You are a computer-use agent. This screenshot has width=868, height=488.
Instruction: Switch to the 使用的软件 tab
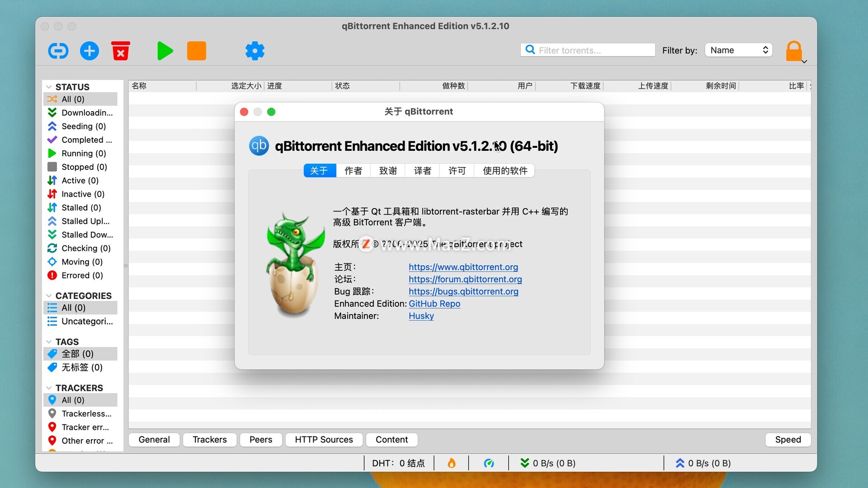tap(505, 170)
